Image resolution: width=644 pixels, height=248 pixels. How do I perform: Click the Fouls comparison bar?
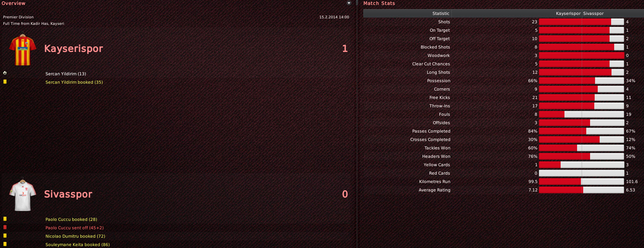tap(581, 114)
